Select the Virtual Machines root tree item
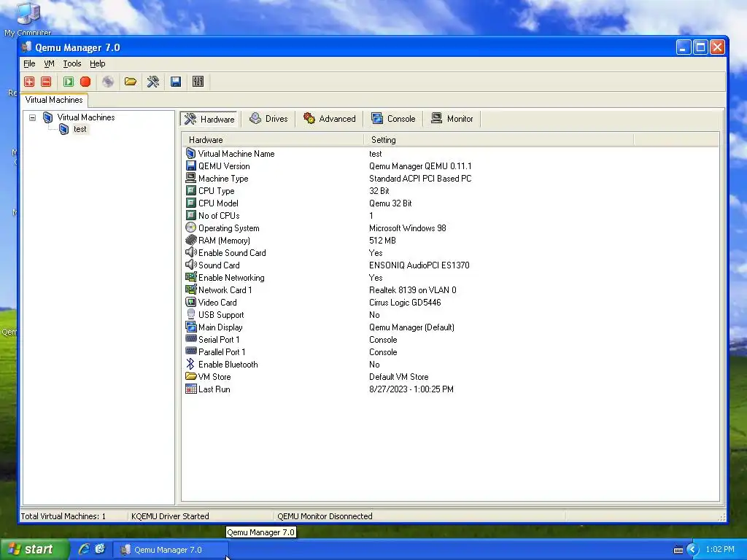The height and width of the screenshot is (560, 747). point(86,117)
